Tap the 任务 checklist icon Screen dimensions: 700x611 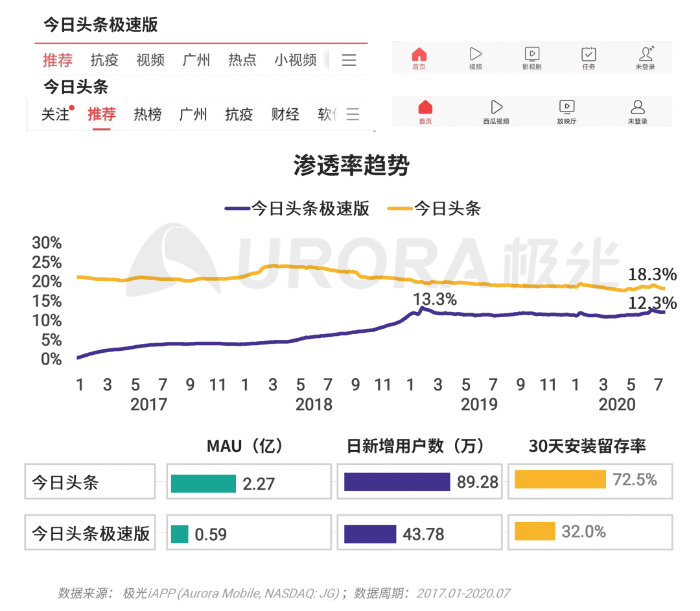589,54
